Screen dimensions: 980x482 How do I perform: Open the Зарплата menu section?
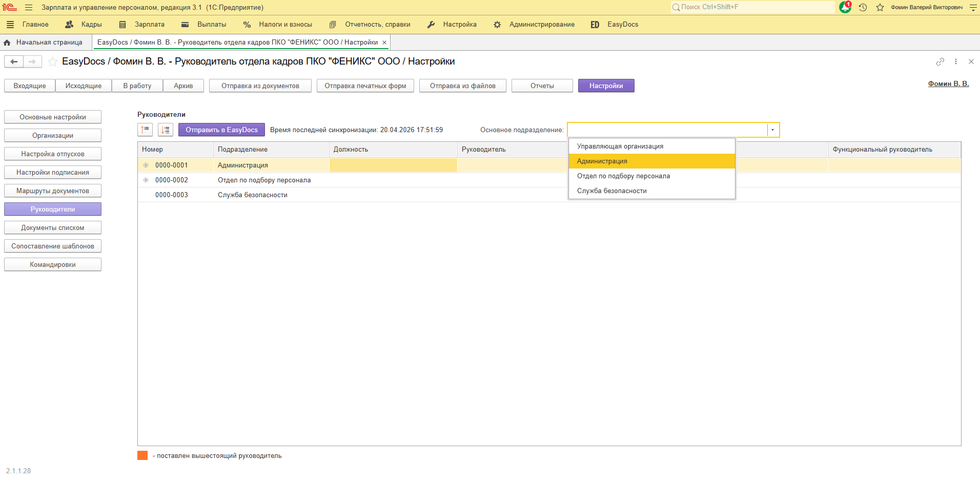150,25
